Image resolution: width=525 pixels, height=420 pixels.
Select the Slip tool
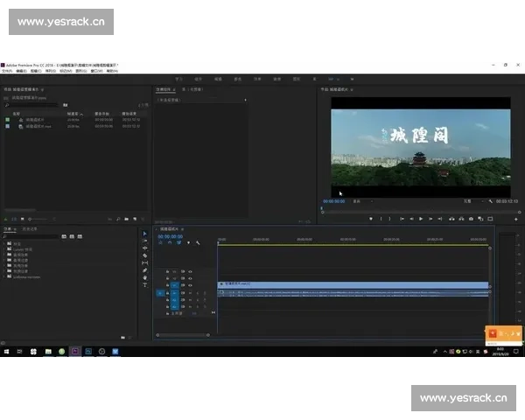[x=144, y=262]
